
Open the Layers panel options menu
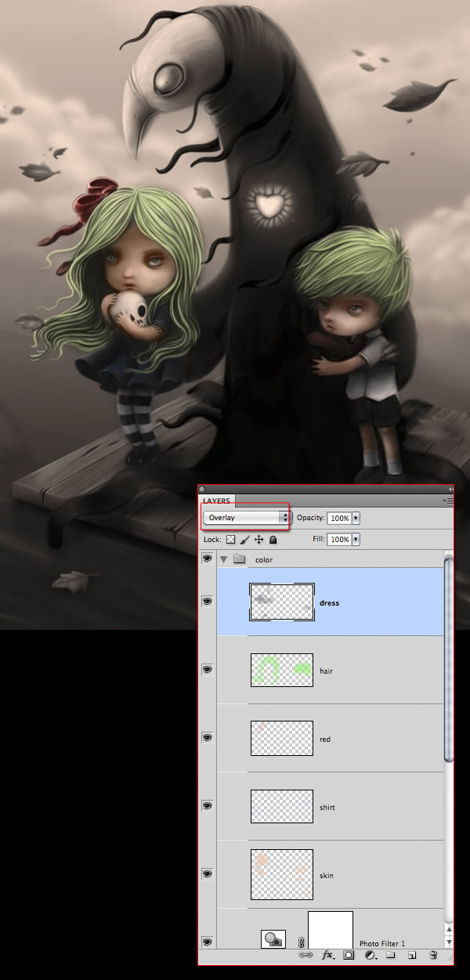tap(448, 500)
